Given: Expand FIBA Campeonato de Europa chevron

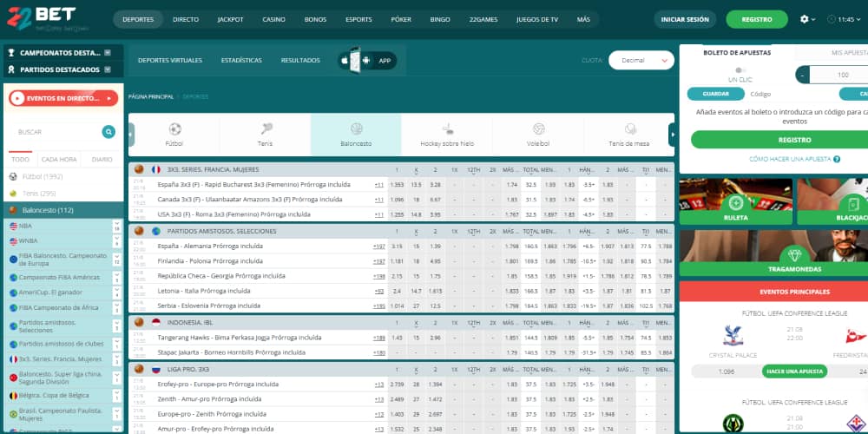Looking at the screenshot, I should tap(116, 260).
